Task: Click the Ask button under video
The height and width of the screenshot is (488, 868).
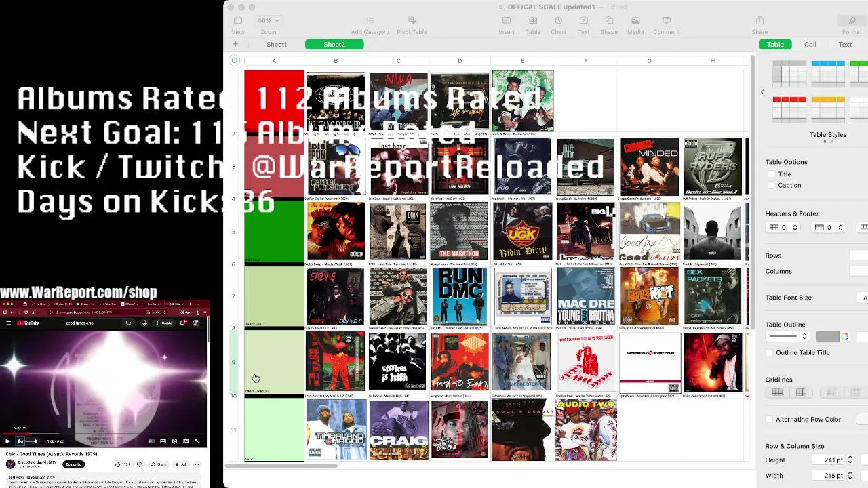Action: point(181,464)
